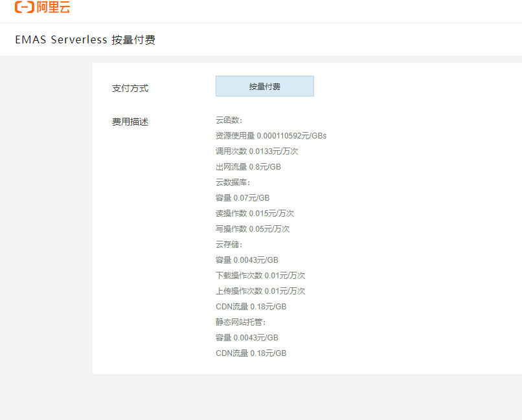Click the 云函数: heading
The width and height of the screenshot is (522, 420).
coord(229,120)
